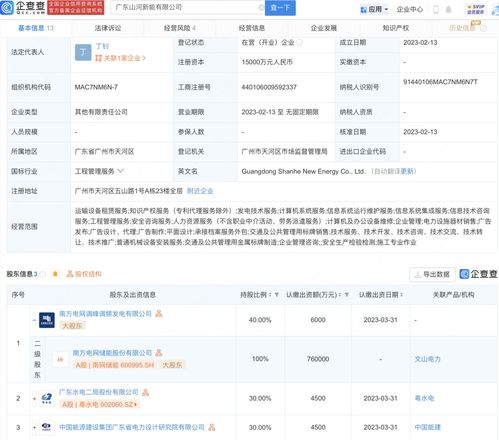
Task: Open the 应用 dropdown menu
Action: coord(375,9)
